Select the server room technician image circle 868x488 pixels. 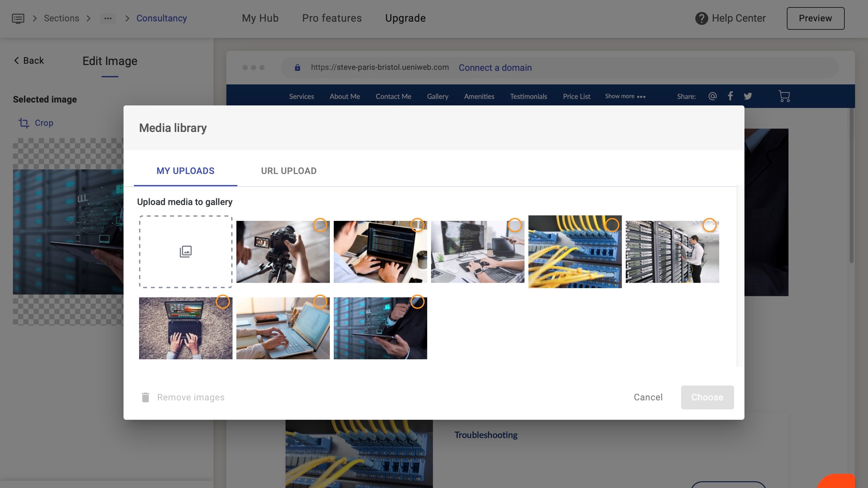click(x=709, y=225)
